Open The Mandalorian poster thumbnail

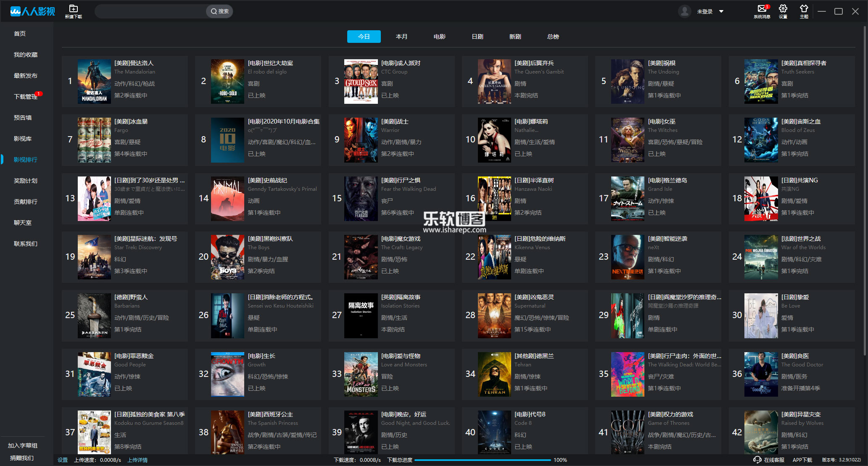pyautogui.click(x=94, y=81)
